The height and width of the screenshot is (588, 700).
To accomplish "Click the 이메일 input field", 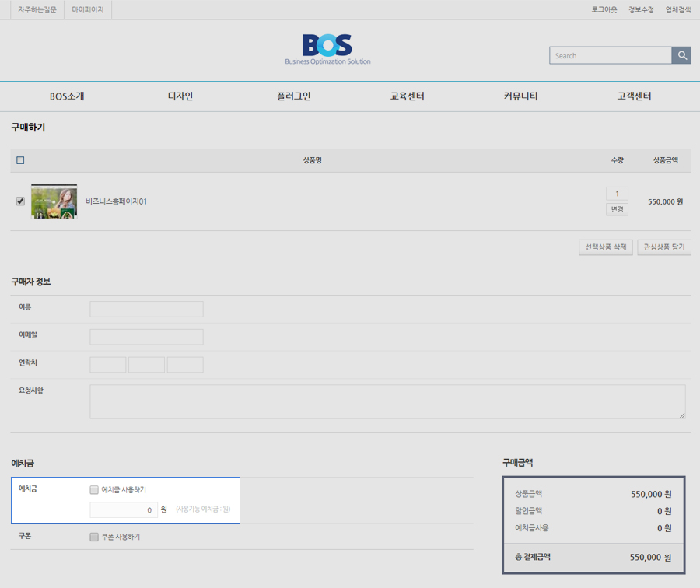I will [x=146, y=337].
